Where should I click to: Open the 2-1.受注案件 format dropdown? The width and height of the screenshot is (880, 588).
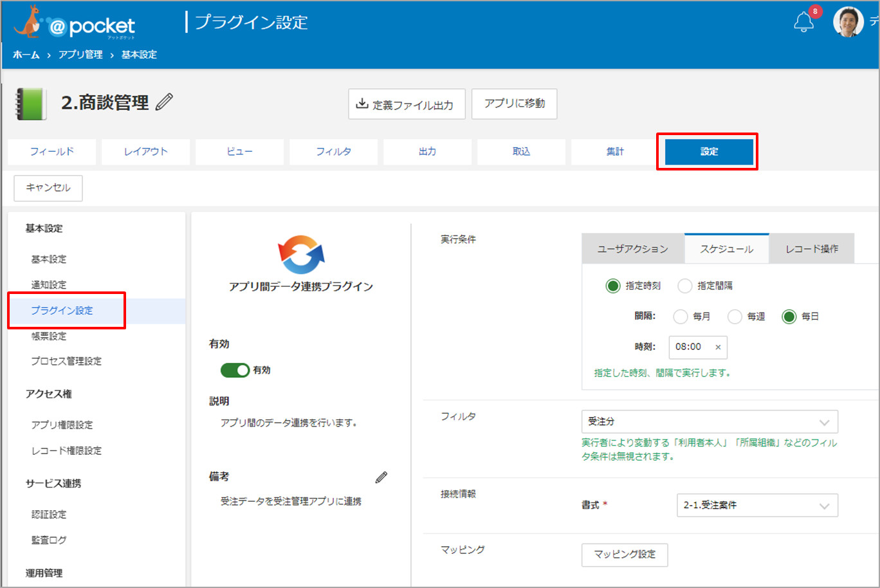click(x=757, y=505)
